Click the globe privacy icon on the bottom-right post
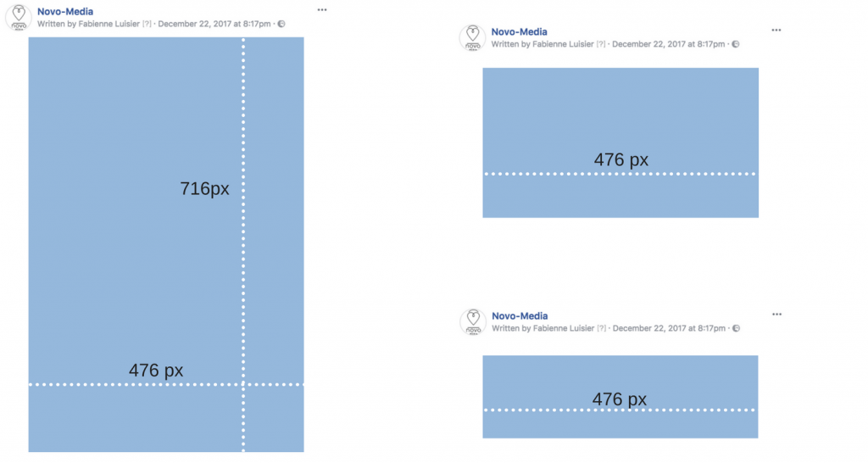This screenshot has width=868, height=463. click(x=736, y=328)
